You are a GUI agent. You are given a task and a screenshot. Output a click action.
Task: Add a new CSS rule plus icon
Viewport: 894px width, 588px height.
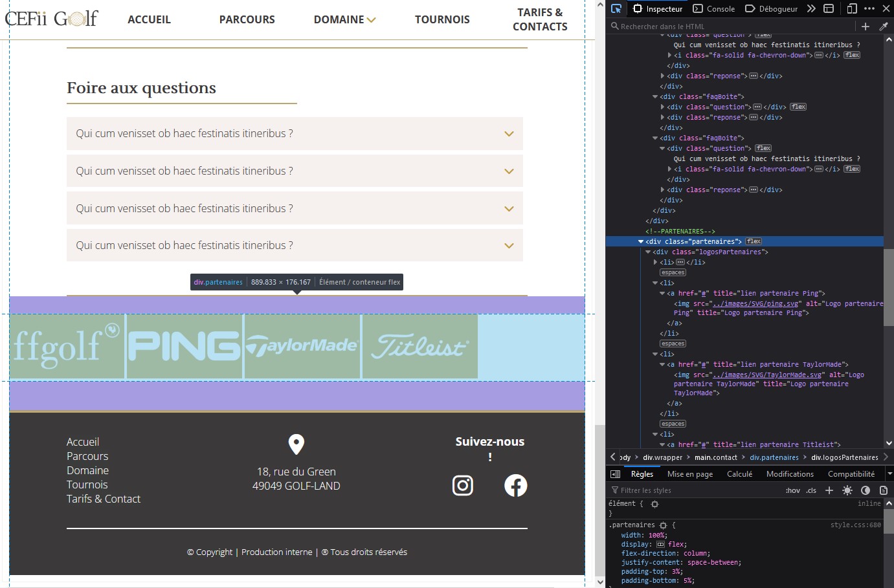click(x=829, y=490)
